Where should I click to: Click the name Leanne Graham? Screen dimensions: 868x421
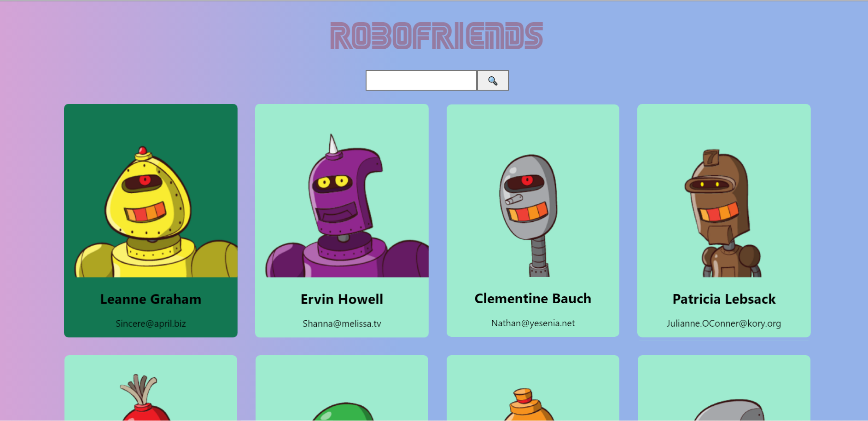click(x=151, y=300)
